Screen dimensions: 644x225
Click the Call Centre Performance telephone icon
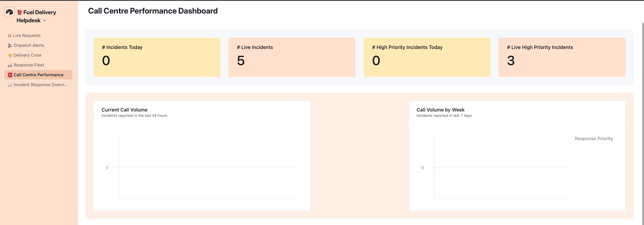pyautogui.click(x=10, y=75)
